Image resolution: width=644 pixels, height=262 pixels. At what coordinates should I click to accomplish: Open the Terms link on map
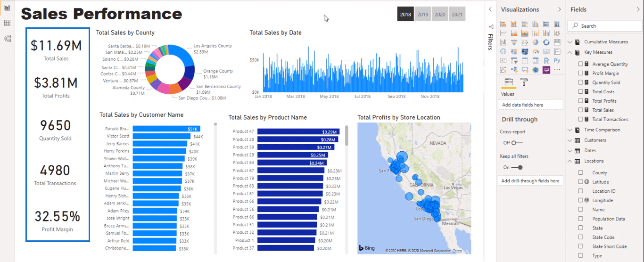tap(458, 251)
